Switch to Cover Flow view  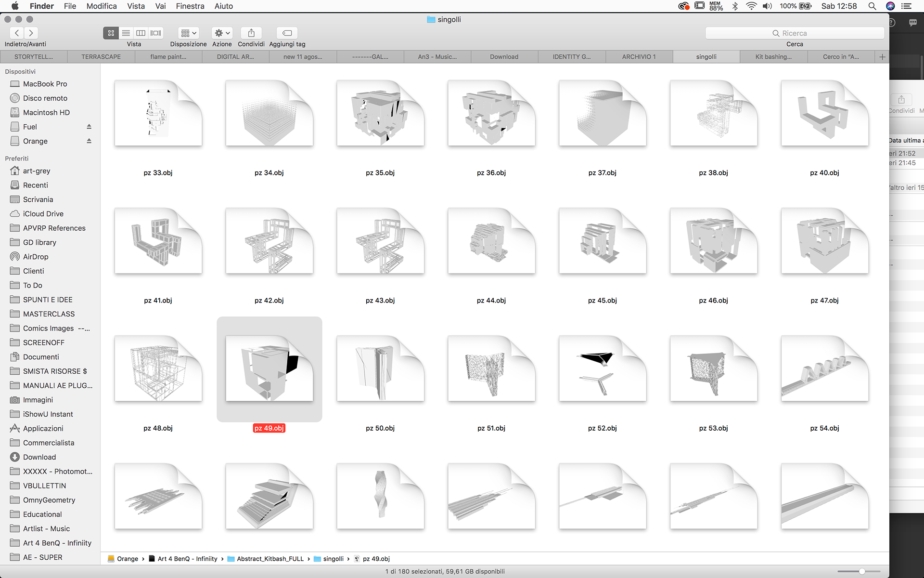point(155,33)
